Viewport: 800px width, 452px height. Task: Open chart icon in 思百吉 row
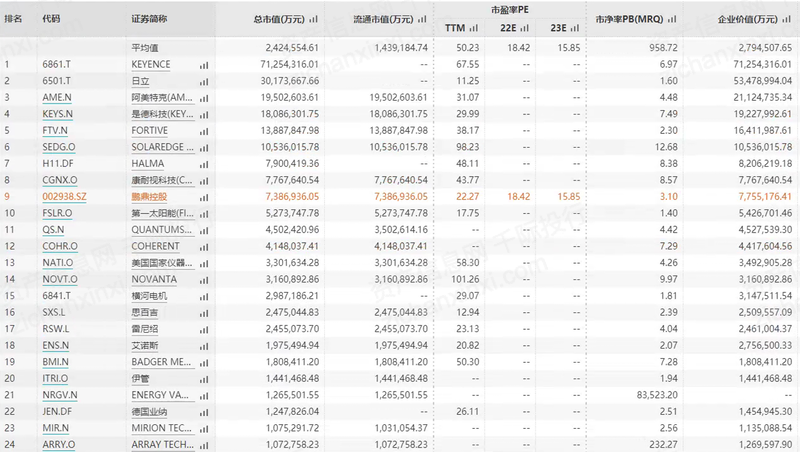204,313
